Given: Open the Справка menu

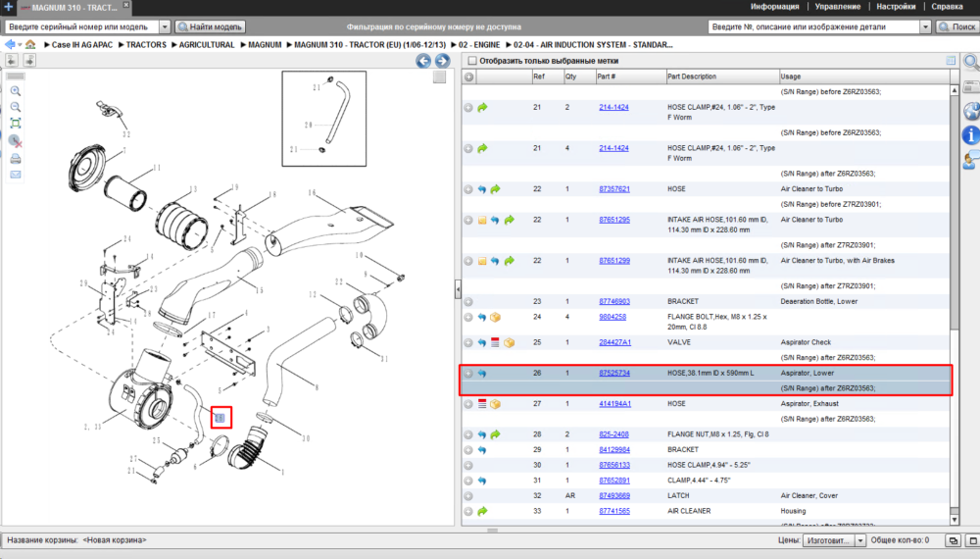Looking at the screenshot, I should 947,7.
